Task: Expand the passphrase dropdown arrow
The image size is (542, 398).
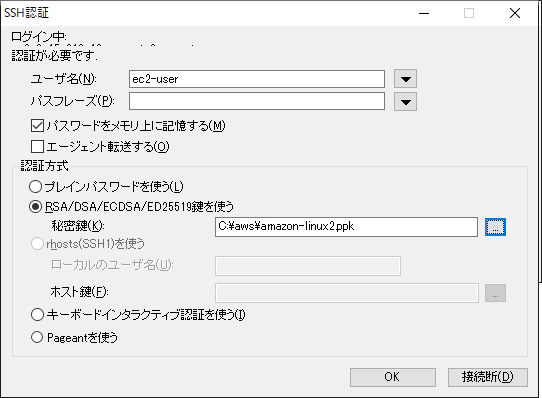Action: (405, 102)
